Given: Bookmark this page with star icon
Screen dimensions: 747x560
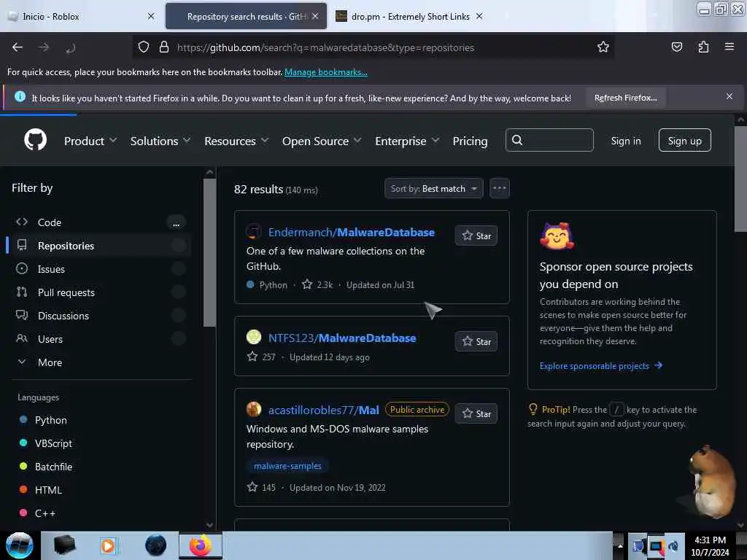Looking at the screenshot, I should (603, 47).
